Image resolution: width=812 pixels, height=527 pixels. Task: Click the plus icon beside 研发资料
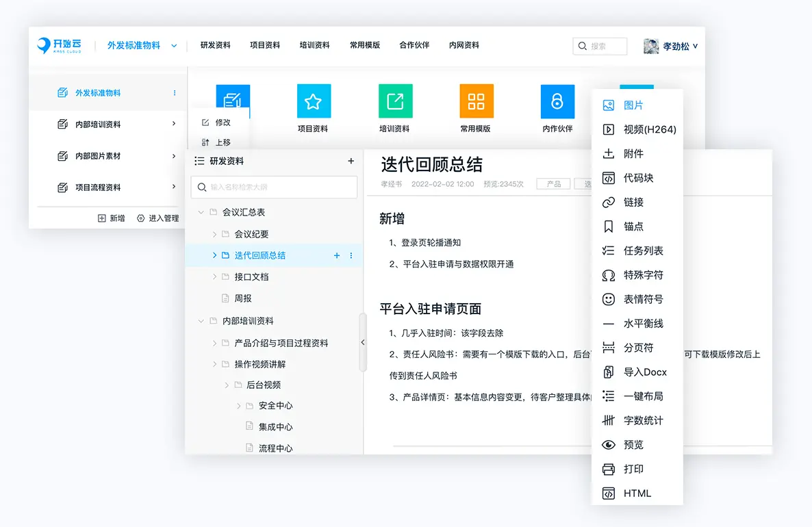351,162
